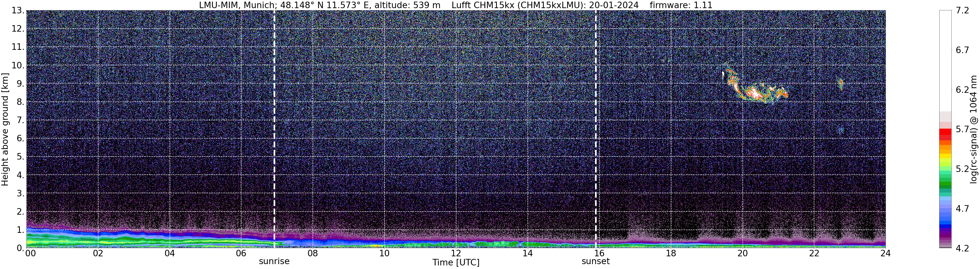Click the x-axis tick label 12
The width and height of the screenshot is (980, 269).
coord(456,253)
